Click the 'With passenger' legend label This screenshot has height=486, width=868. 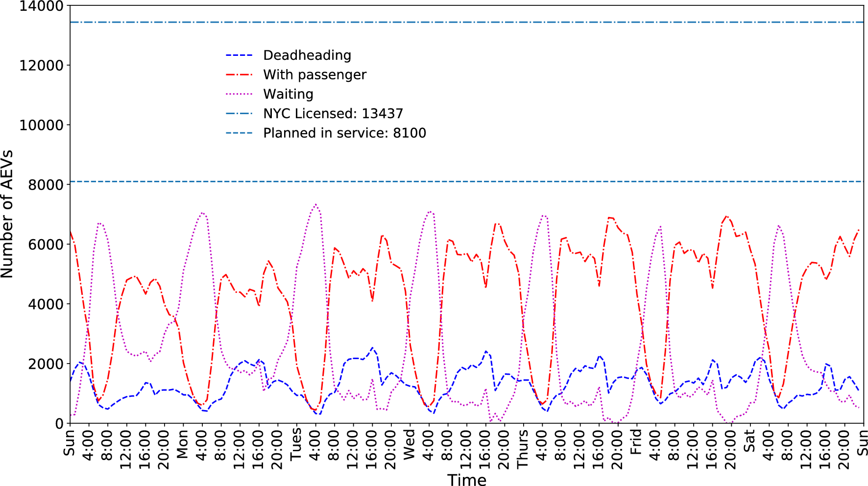tap(314, 75)
